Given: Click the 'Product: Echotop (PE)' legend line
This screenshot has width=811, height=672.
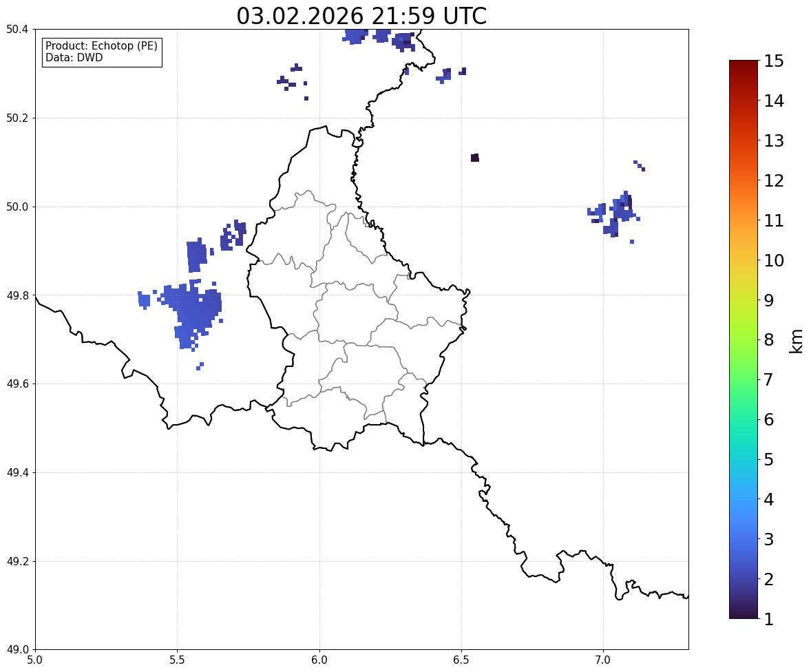Looking at the screenshot, I should pyautogui.click(x=101, y=45).
